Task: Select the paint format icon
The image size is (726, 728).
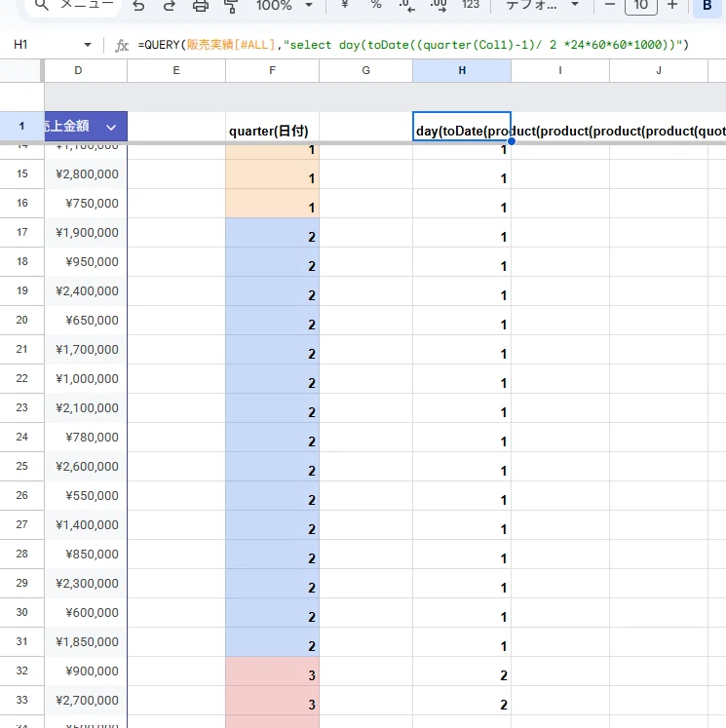Action: click(x=231, y=6)
